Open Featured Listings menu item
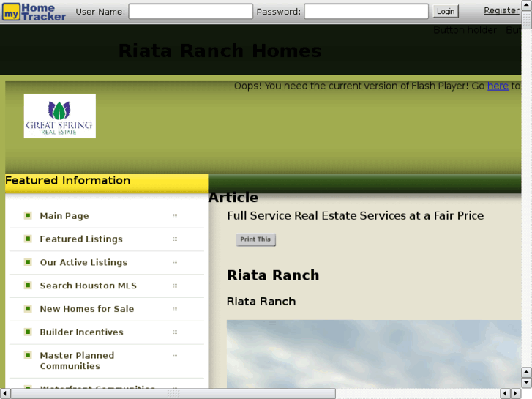 coord(81,239)
